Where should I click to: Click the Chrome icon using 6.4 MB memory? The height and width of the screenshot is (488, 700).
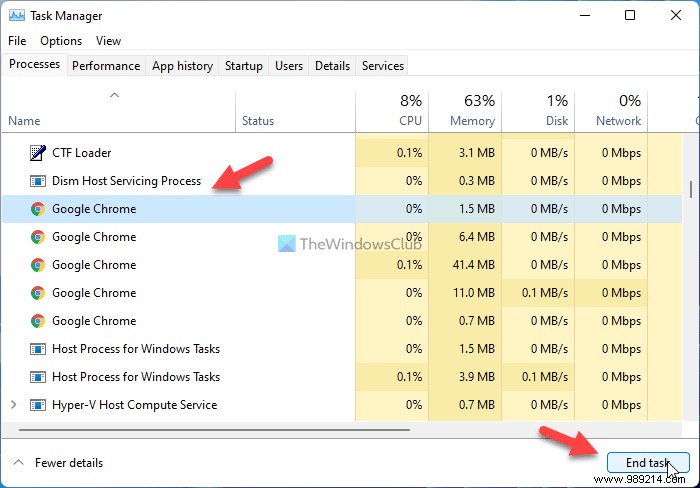pos(38,237)
